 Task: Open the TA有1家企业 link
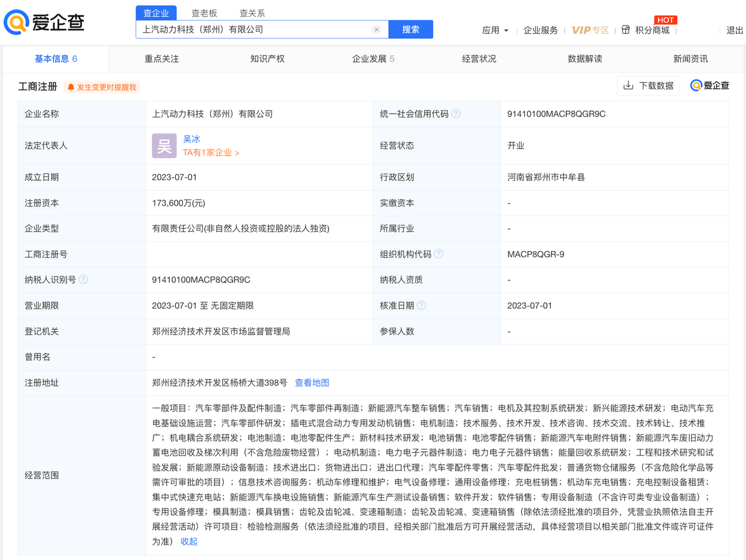211,152
